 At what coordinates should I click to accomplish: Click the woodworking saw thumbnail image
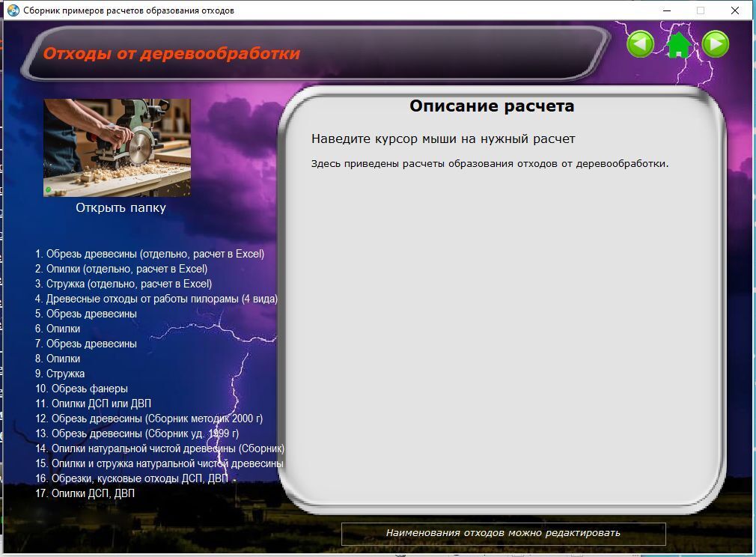pos(118,147)
